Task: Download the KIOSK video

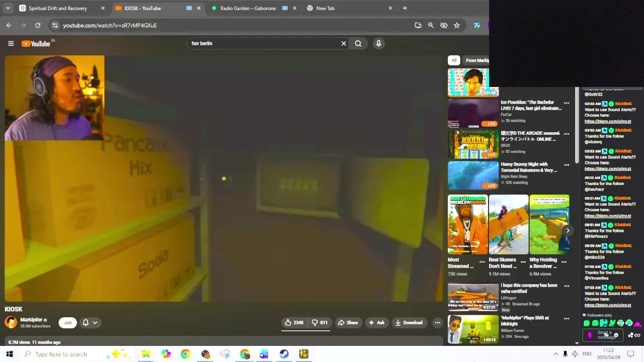Action: point(409,323)
